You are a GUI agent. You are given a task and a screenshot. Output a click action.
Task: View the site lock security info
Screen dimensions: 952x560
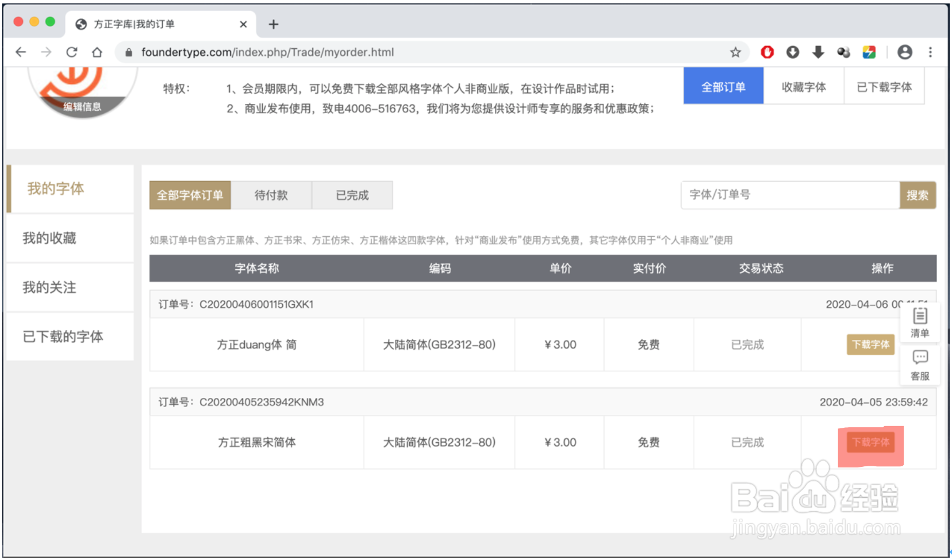point(129,52)
